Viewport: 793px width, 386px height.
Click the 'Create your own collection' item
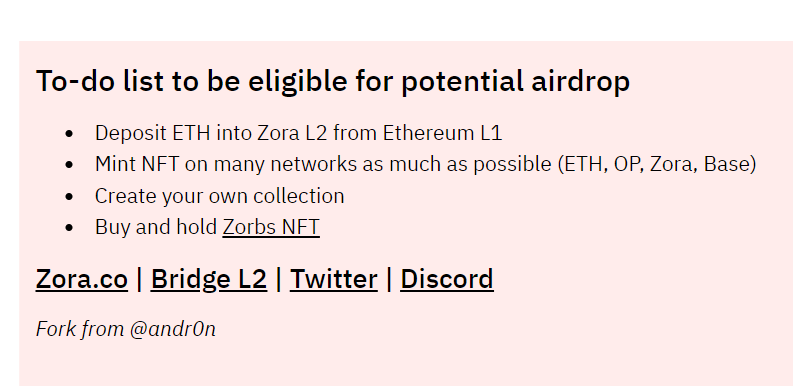219,196
